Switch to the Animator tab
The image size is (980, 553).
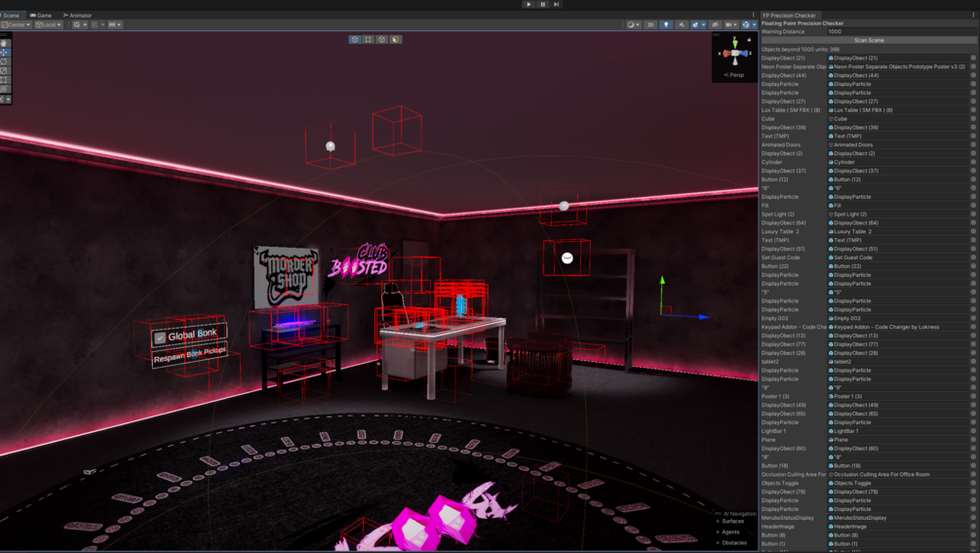[77, 15]
